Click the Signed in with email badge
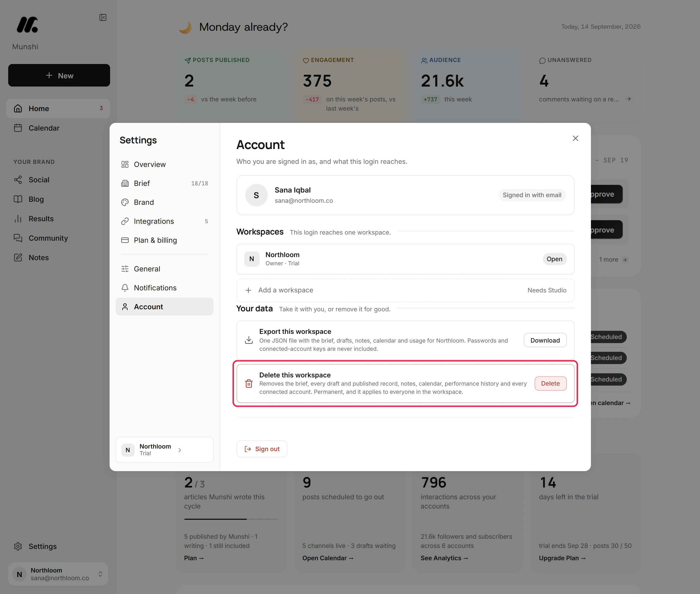 (532, 195)
